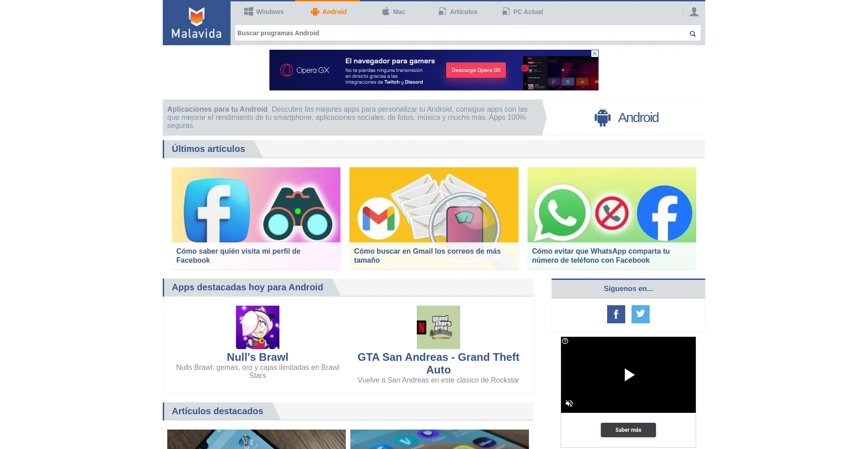Unmute the sidebar video

tap(570, 403)
